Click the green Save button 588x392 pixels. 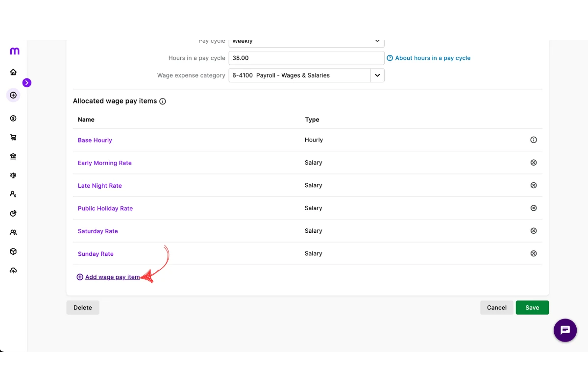[532, 307]
